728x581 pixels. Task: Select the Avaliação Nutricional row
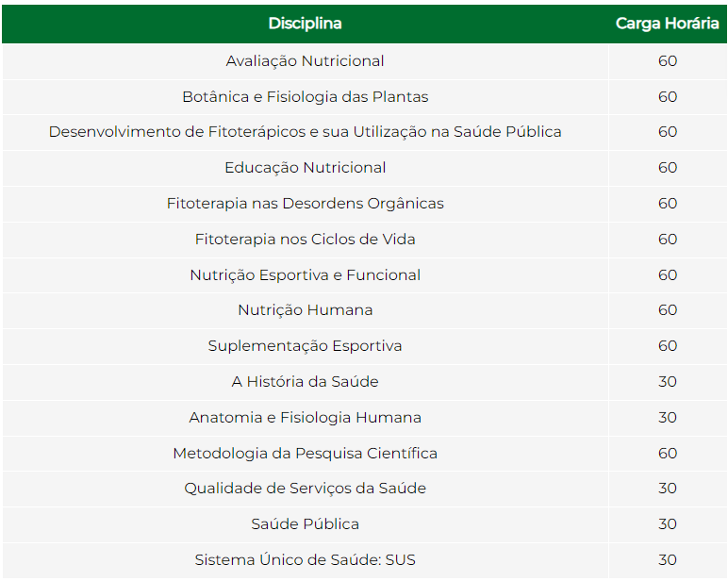(364, 61)
